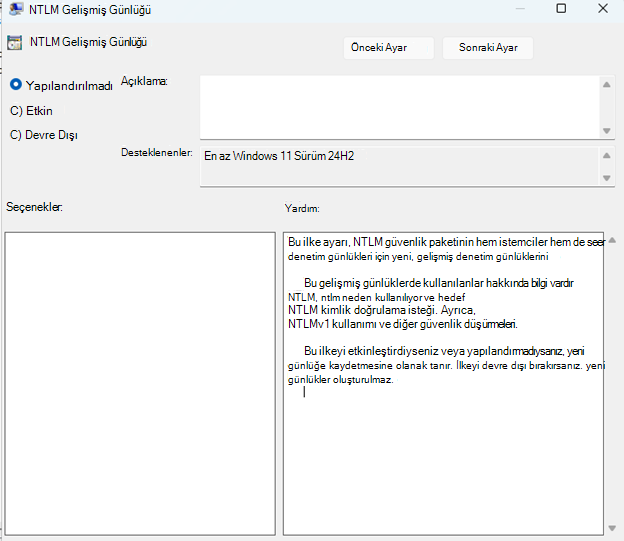Minimize the NTLM Gelişmiş Günlüğü window
The image size is (624, 541).
coord(520,8)
